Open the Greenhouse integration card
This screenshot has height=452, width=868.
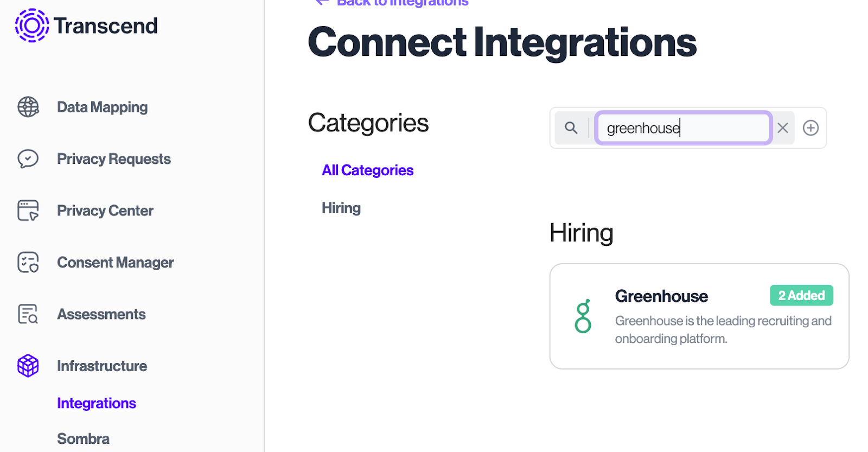[x=699, y=316]
